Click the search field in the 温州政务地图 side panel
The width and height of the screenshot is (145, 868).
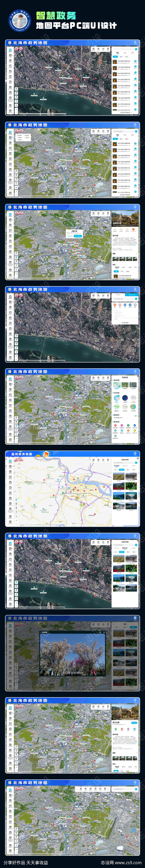tap(124, 463)
